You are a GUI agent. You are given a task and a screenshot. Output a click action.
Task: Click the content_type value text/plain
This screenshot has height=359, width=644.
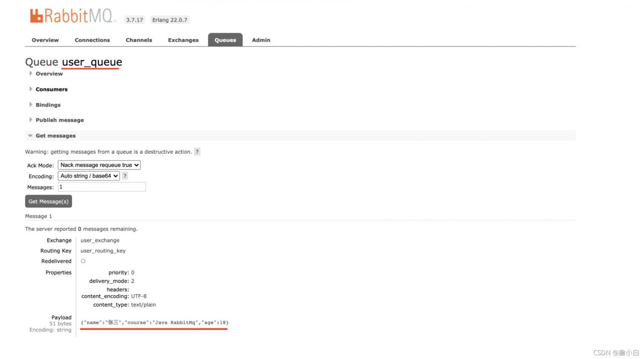(143, 305)
